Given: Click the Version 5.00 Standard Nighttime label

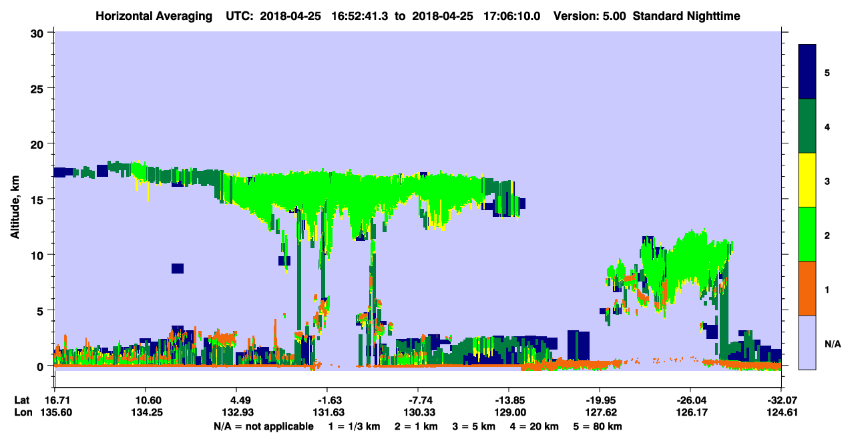Looking at the screenshot, I should pos(647,15).
